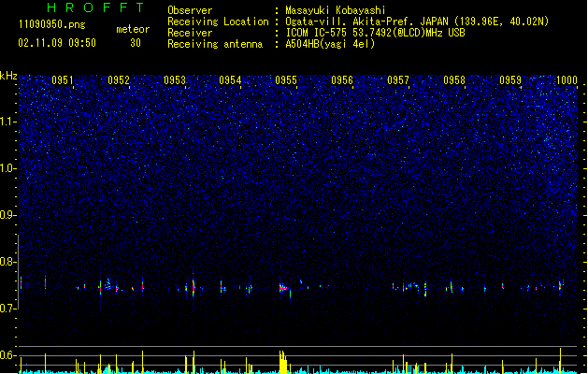Click the 0953 time marker
This screenshot has width=588, height=374.
click(175, 80)
